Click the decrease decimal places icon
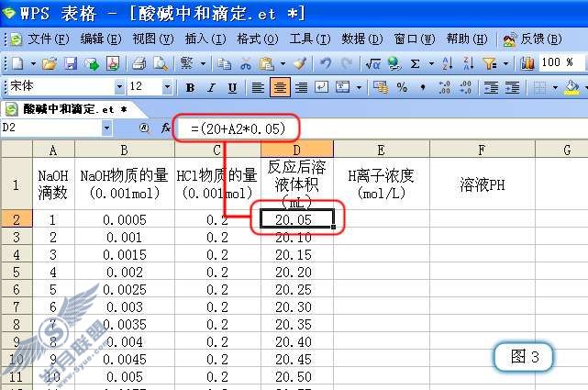The height and width of the screenshot is (390, 588). click(x=465, y=87)
